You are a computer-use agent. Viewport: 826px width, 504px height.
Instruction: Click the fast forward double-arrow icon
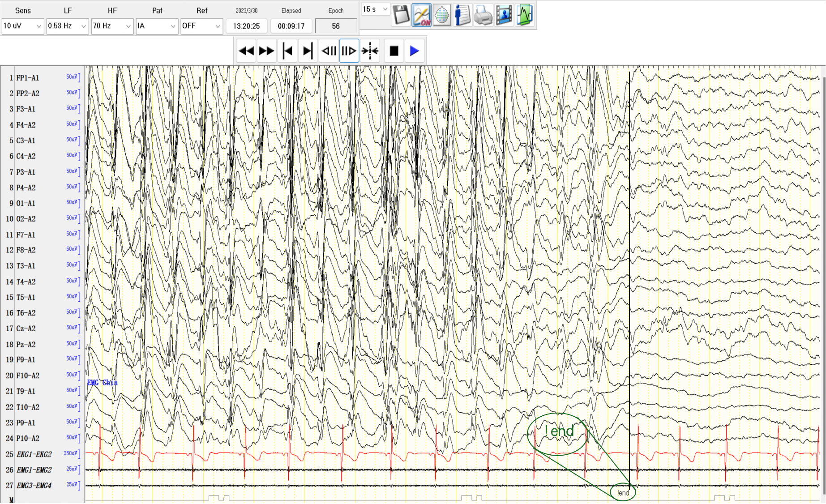click(266, 50)
